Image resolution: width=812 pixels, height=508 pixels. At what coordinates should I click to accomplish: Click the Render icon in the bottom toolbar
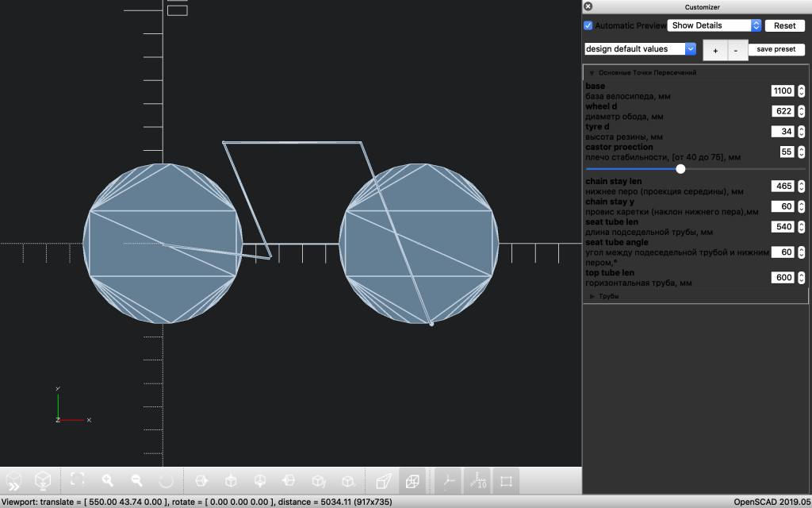click(x=44, y=481)
